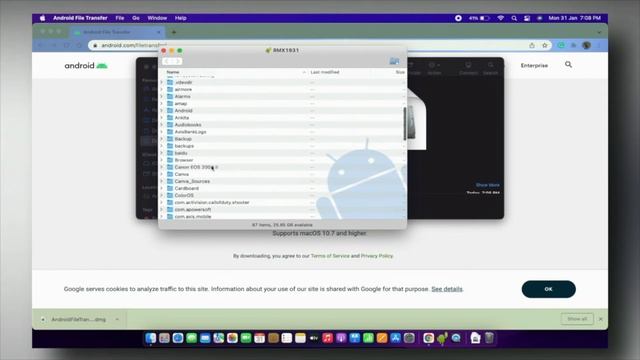Select the AxisBankLogs folder row

point(282,132)
